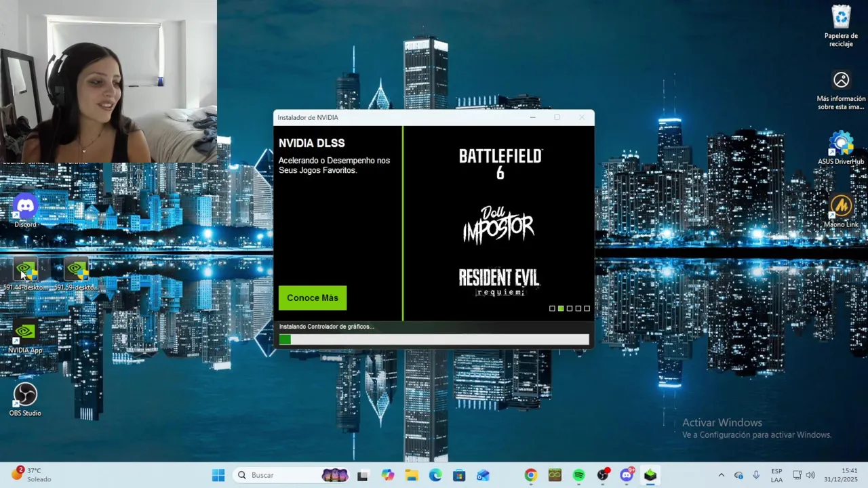Minimize the Instalador de NVIDIA window
The image size is (868, 488).
[532, 117]
